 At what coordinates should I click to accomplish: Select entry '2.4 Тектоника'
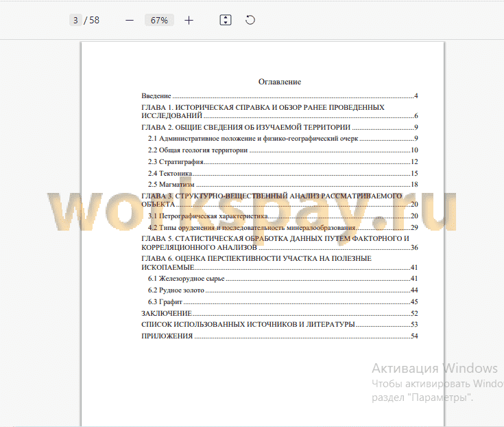coord(283,174)
